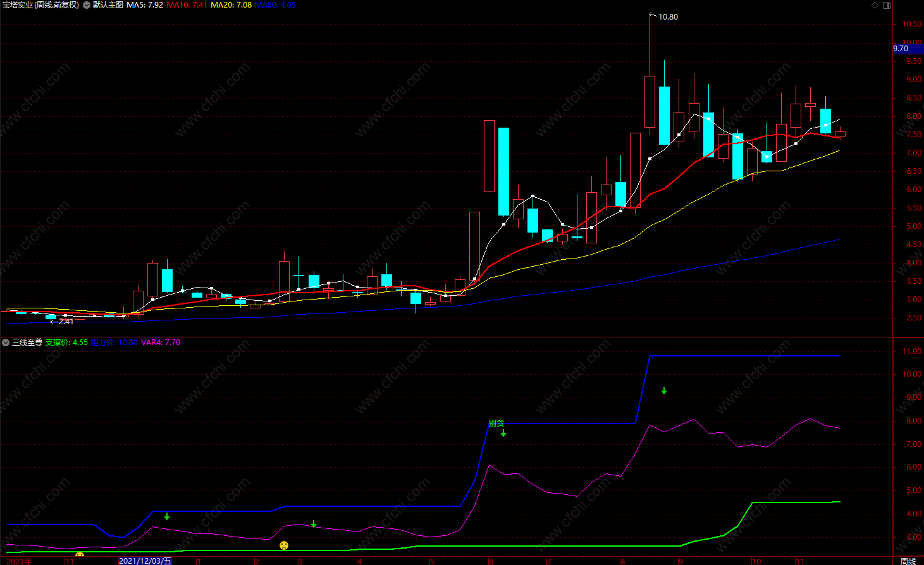Click the MA5: 7.92 indicator label
924x565 pixels.
(x=145, y=5)
